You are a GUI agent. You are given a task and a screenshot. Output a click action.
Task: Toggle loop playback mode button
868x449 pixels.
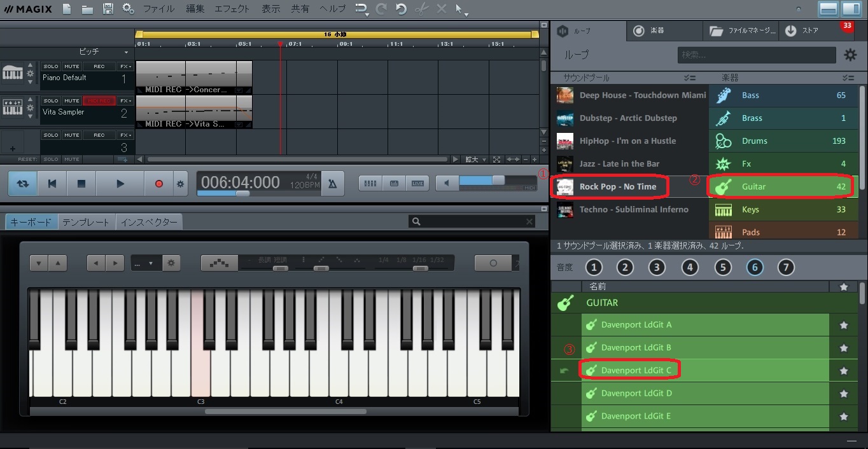tap(23, 184)
